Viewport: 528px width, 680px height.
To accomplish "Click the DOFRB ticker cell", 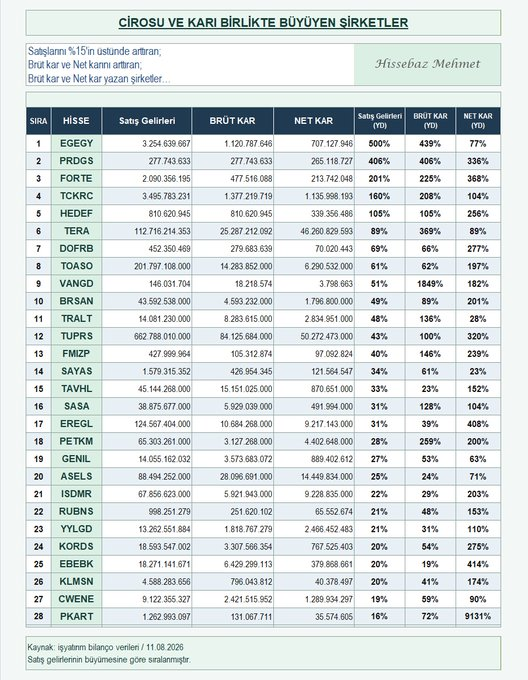I will [76, 248].
